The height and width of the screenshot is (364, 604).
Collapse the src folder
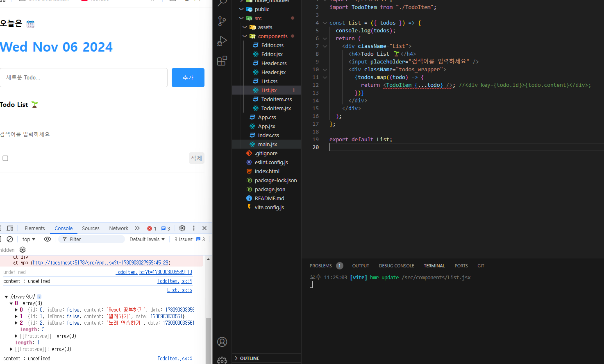[x=241, y=18]
